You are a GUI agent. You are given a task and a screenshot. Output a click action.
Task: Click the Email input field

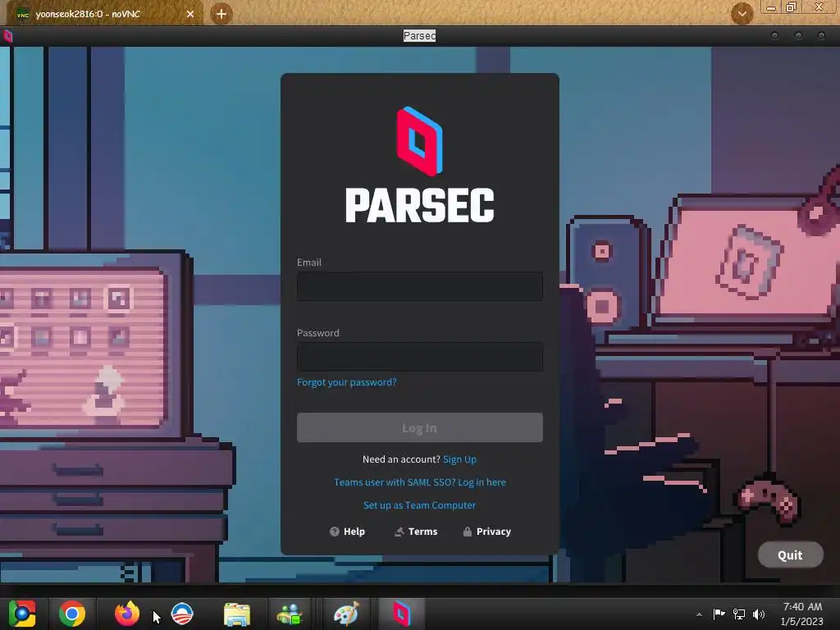[419, 286]
